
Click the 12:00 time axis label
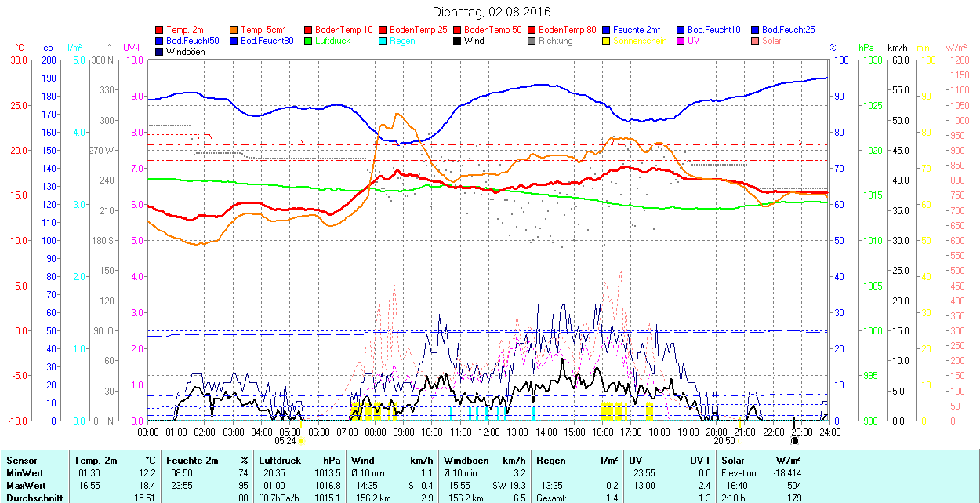(489, 432)
